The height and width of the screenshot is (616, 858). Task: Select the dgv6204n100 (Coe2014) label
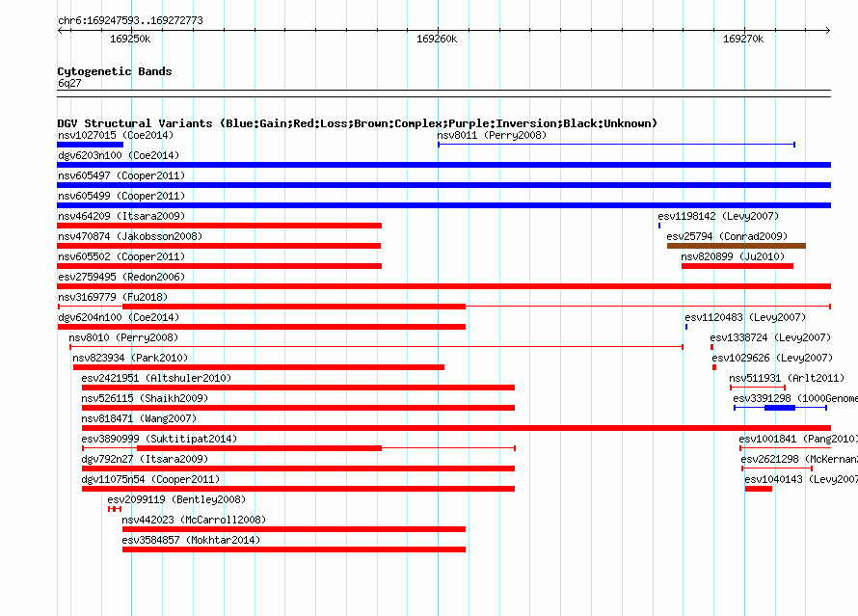point(119,317)
